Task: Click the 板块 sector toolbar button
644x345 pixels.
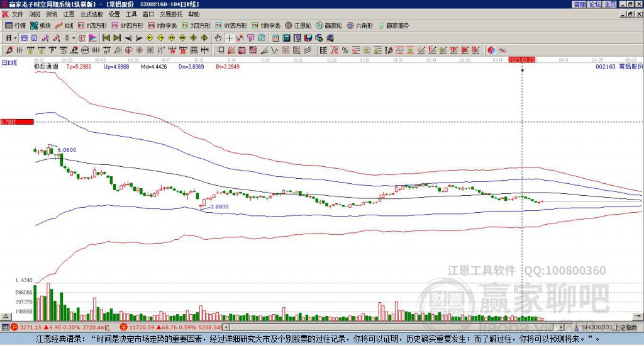Action: (x=41, y=26)
